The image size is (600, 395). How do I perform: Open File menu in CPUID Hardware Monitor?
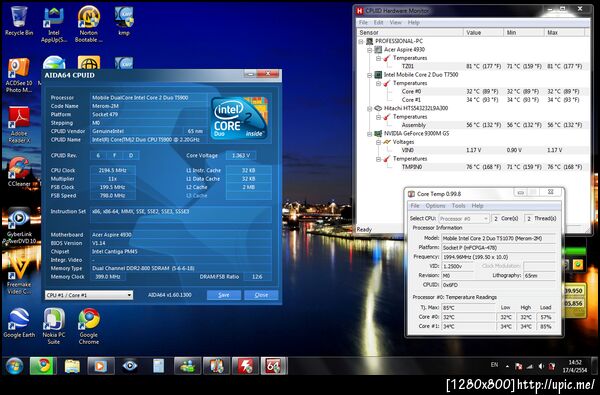click(x=363, y=23)
